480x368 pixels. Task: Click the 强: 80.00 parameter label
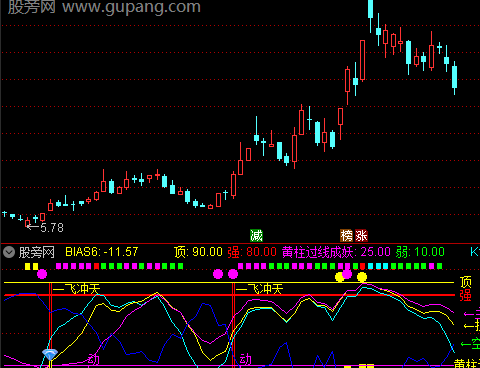coord(252,252)
